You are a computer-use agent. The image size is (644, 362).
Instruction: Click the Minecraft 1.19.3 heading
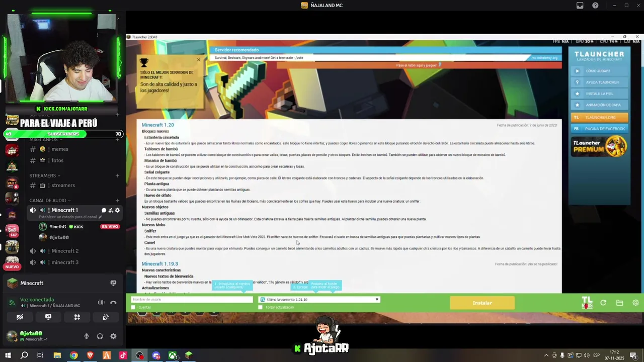click(159, 263)
